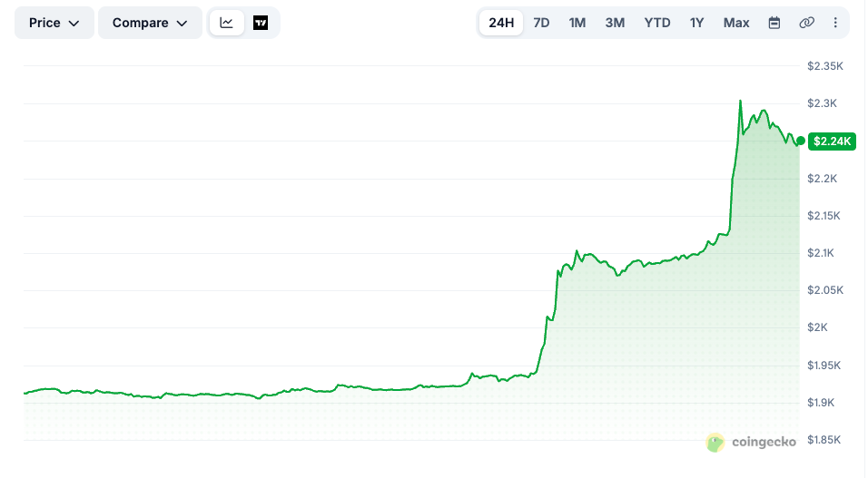
Task: Expand the Compare dropdown
Action: [150, 23]
